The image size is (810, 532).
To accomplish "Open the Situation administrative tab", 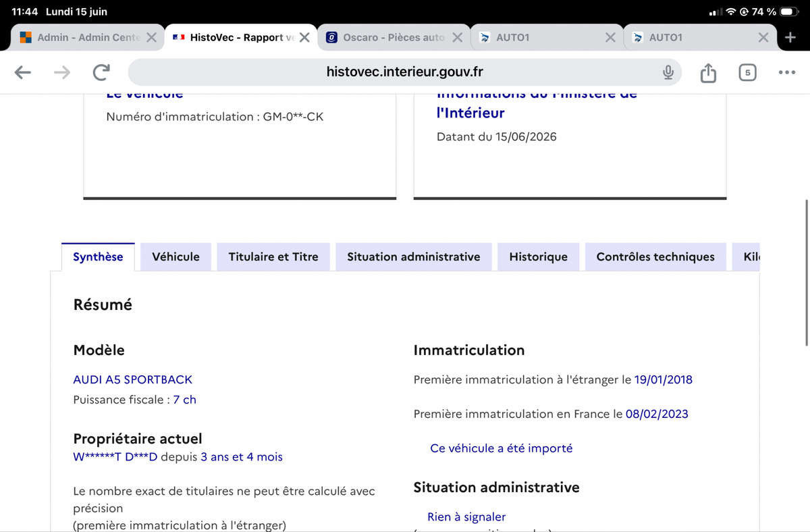I will coord(414,257).
